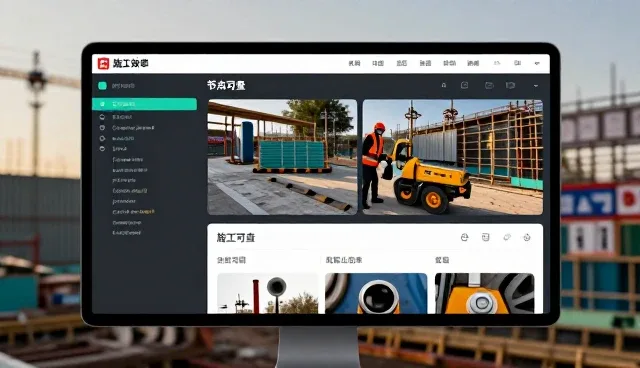Screen dimensions: 640x368
Task: Expand the caret dropdown in dark toolbar
Action: [x=536, y=86]
